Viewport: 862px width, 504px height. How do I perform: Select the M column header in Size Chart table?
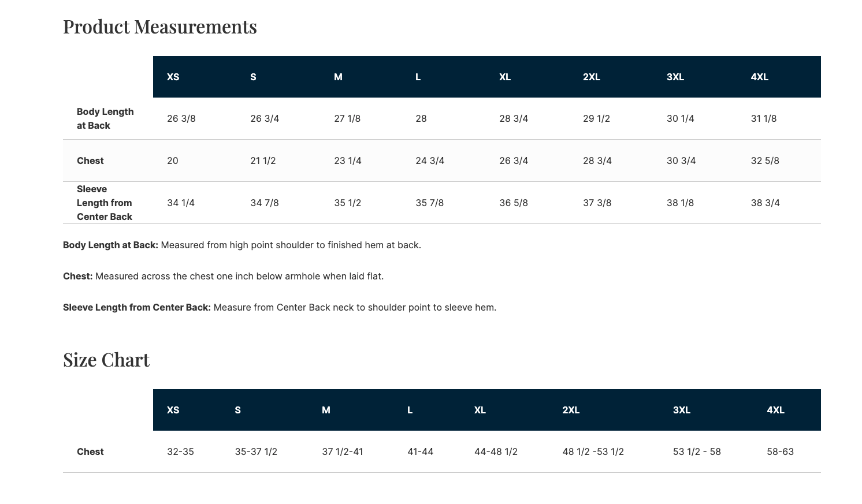pos(326,410)
